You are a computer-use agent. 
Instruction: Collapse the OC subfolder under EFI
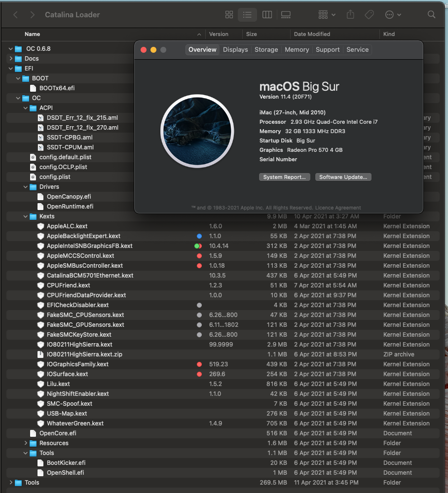(18, 98)
